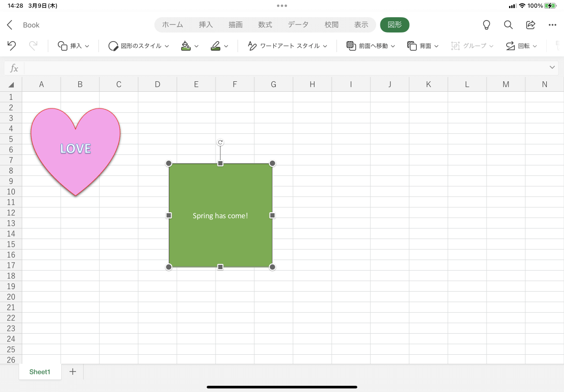The width and height of the screenshot is (564, 392).
Task: Tap the battery indicator in status bar
Action: tap(550, 6)
